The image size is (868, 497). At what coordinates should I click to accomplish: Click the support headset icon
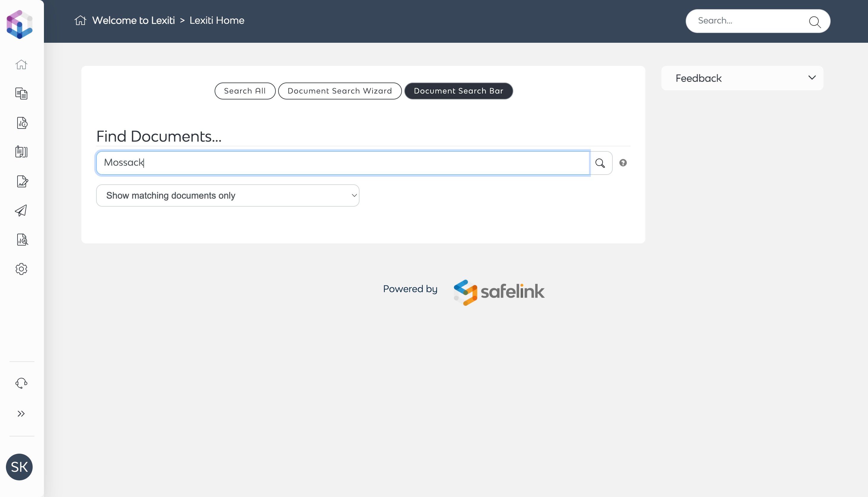pyautogui.click(x=21, y=383)
